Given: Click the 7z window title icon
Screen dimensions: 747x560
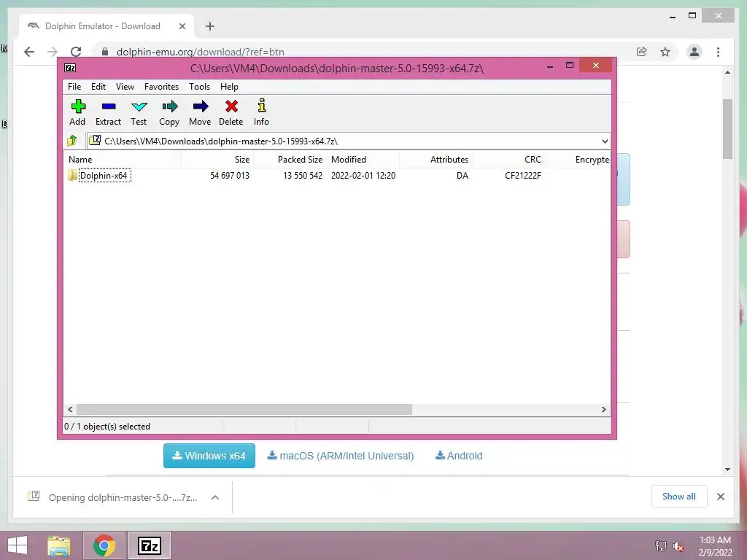Looking at the screenshot, I should coord(70,68).
